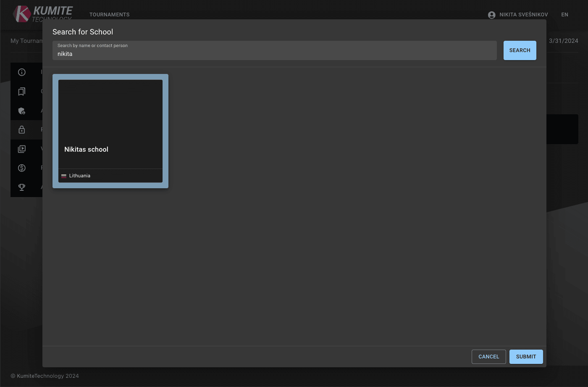Click the info circle sidebar icon
The image size is (588, 387).
pos(22,72)
